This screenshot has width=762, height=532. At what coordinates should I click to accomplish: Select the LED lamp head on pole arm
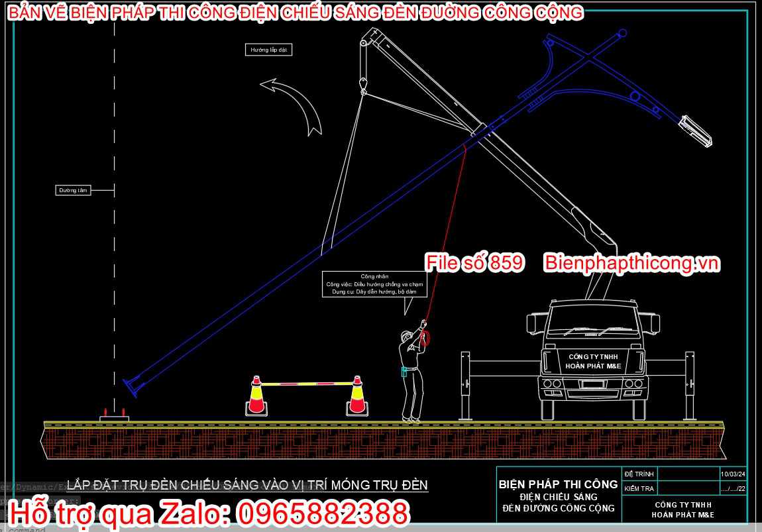pyautogui.click(x=696, y=131)
